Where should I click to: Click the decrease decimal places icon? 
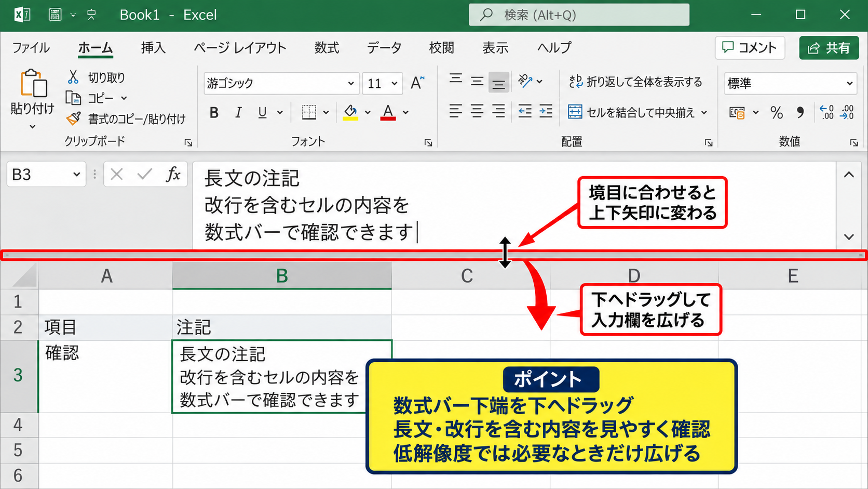point(847,112)
